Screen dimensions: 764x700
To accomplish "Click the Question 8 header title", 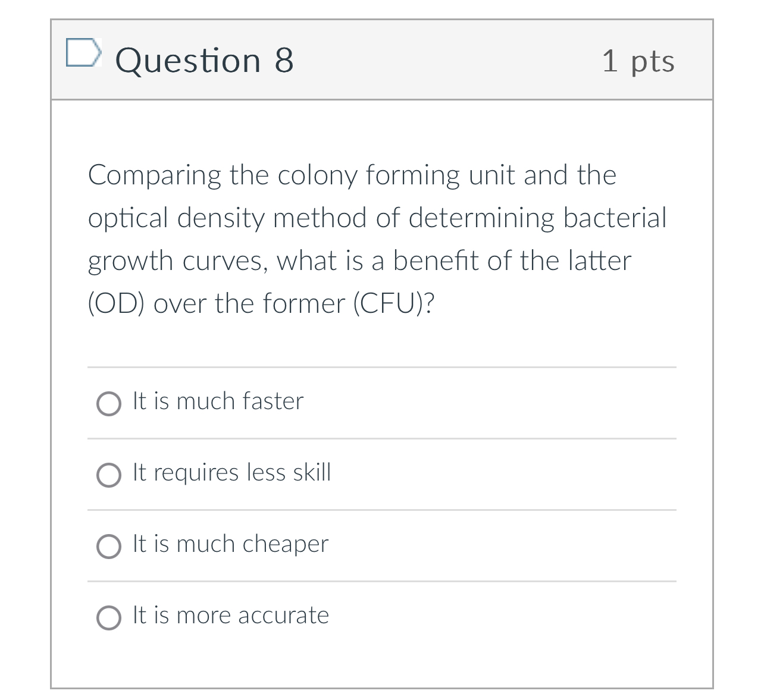I will (205, 59).
